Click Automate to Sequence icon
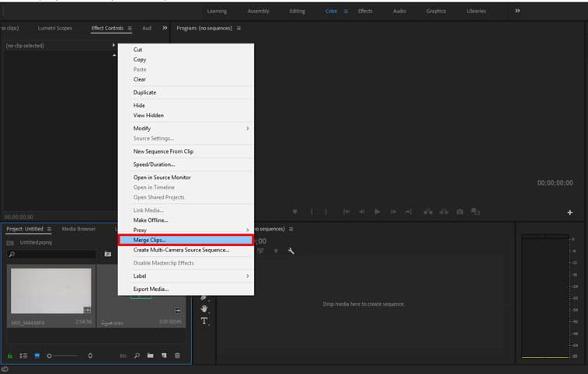 point(123,356)
